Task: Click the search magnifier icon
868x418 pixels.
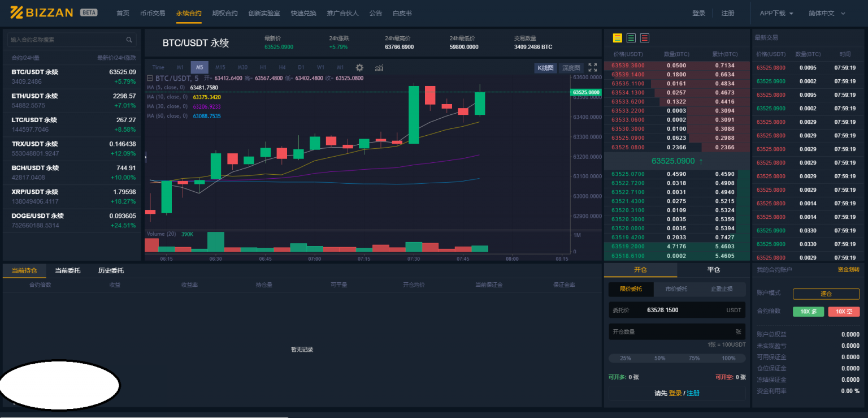Action: tap(129, 40)
